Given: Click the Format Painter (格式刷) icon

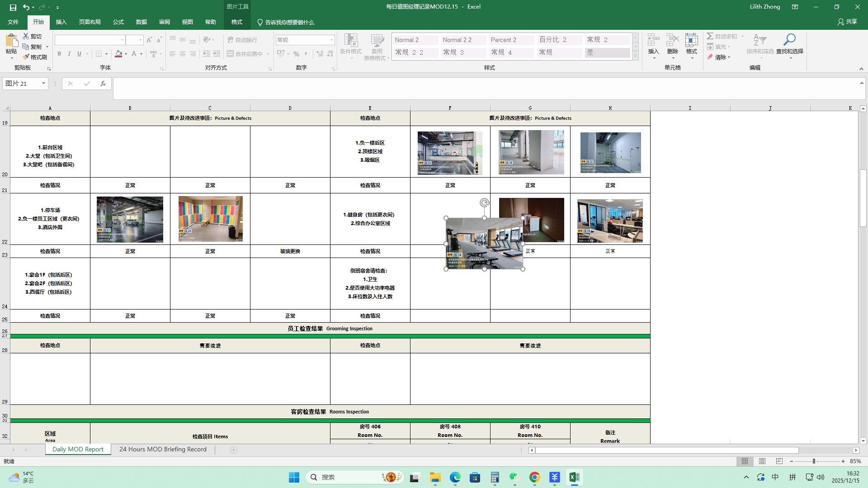Looking at the screenshot, I should click(x=27, y=57).
